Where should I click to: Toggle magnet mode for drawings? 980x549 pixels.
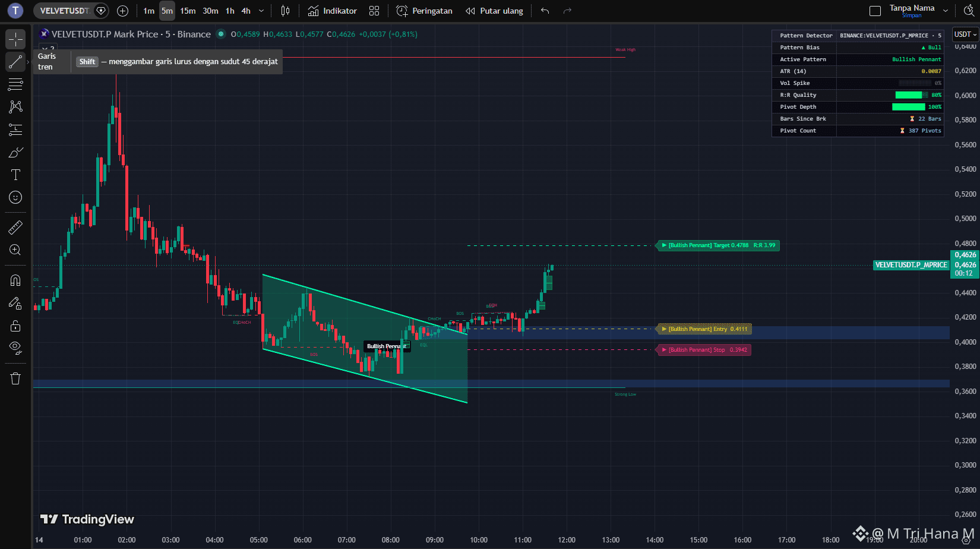tap(15, 280)
